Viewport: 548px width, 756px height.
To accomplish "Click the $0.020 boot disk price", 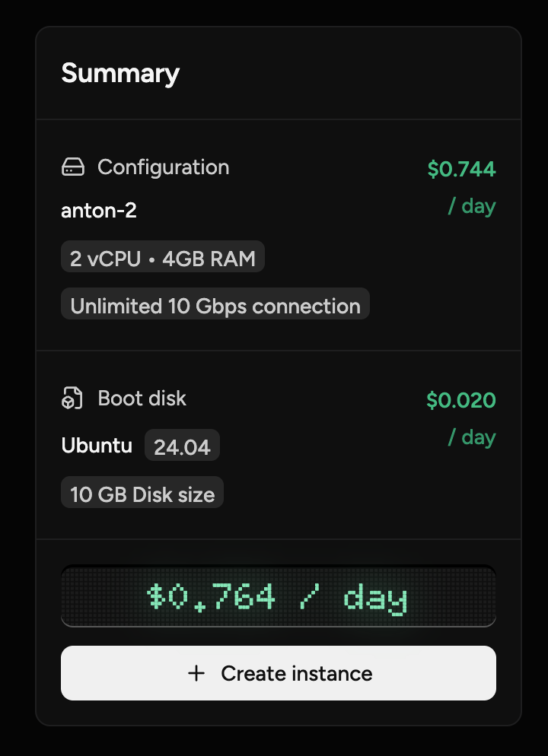I will click(461, 400).
